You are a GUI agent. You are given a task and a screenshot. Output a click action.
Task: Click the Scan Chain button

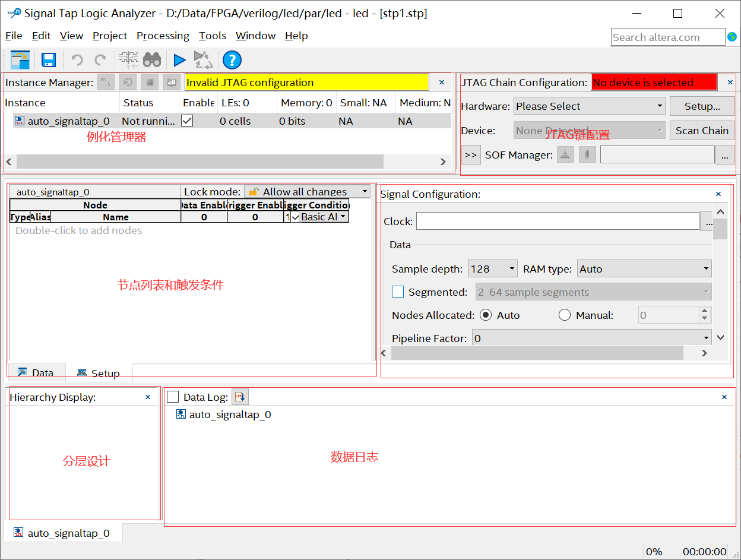point(702,131)
